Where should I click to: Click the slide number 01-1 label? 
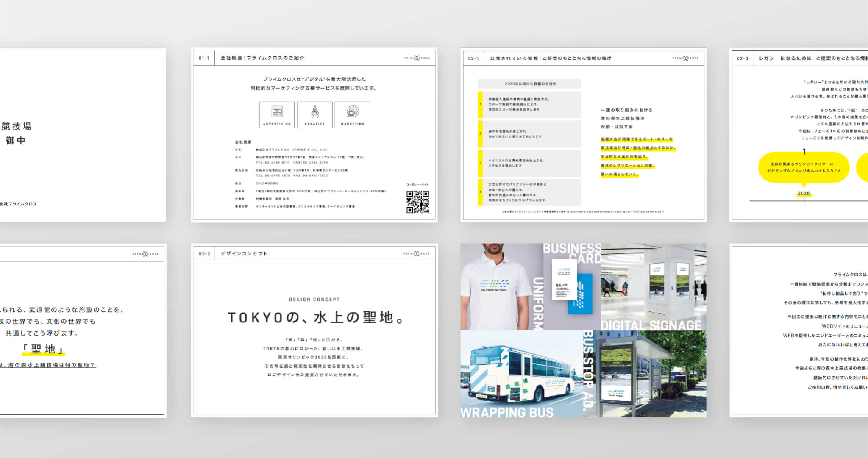[204, 58]
